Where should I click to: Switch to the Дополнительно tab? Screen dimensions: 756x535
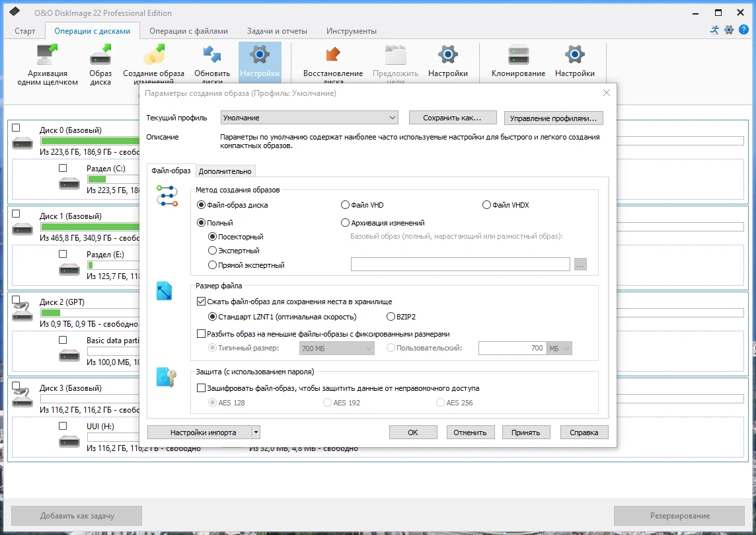pos(225,171)
